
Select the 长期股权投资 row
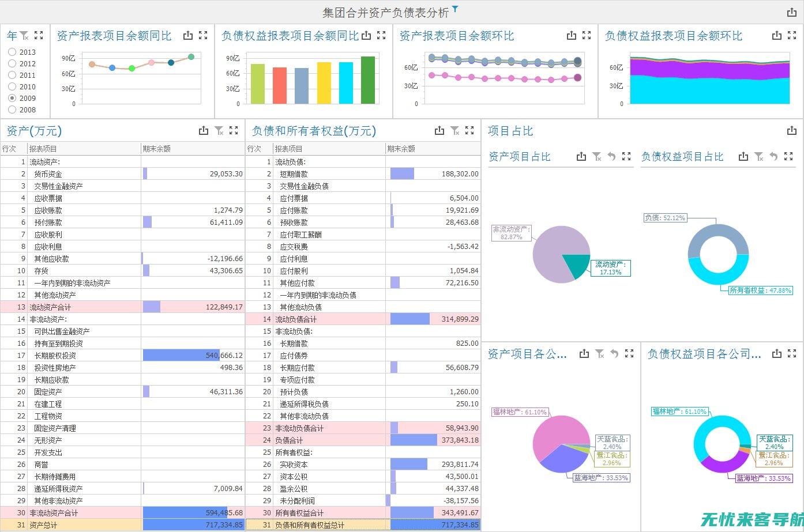pyautogui.click(x=122, y=355)
